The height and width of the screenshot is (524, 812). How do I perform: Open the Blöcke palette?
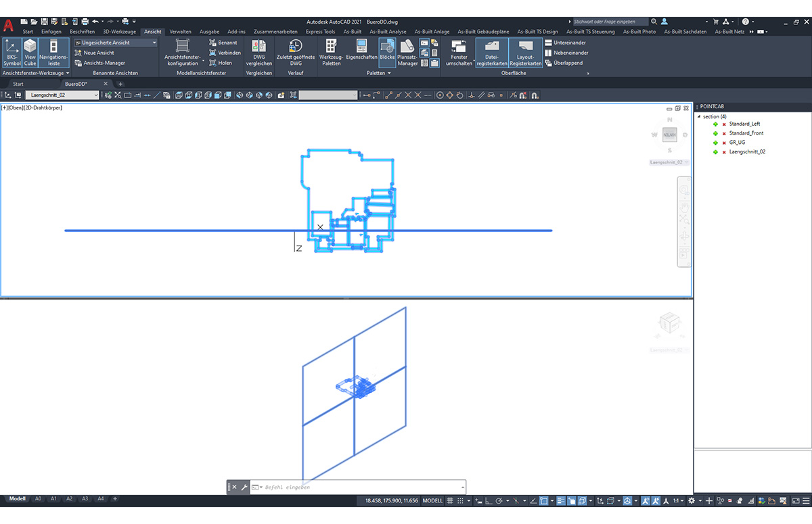coord(386,52)
